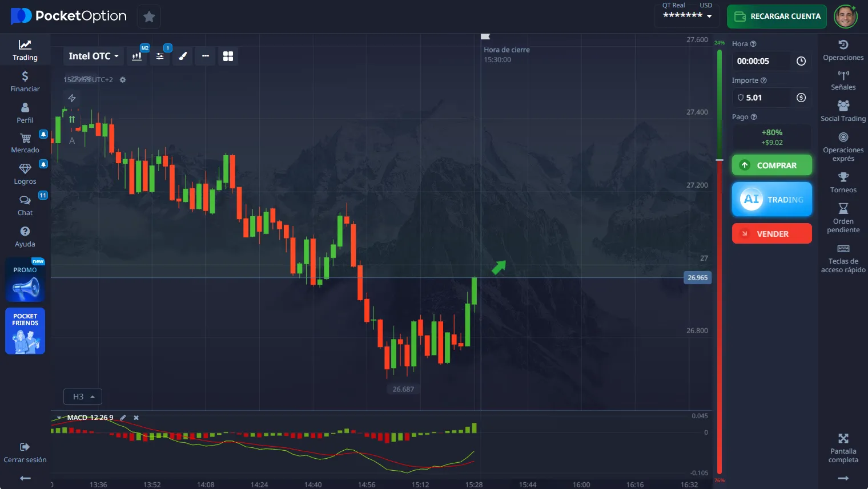This screenshot has height=489, width=868.
Task: Click the +80% payout box
Action: (772, 137)
